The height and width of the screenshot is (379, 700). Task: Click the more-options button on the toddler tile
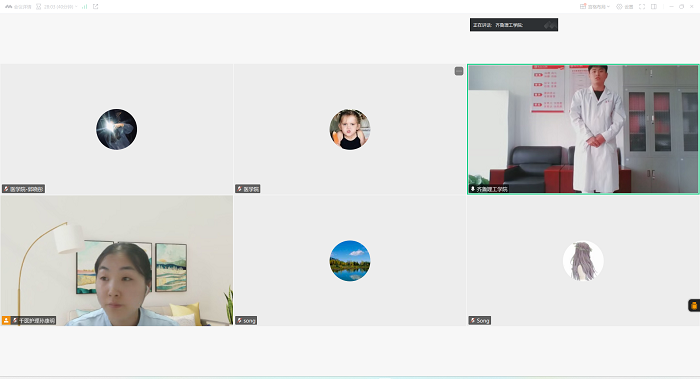459,71
